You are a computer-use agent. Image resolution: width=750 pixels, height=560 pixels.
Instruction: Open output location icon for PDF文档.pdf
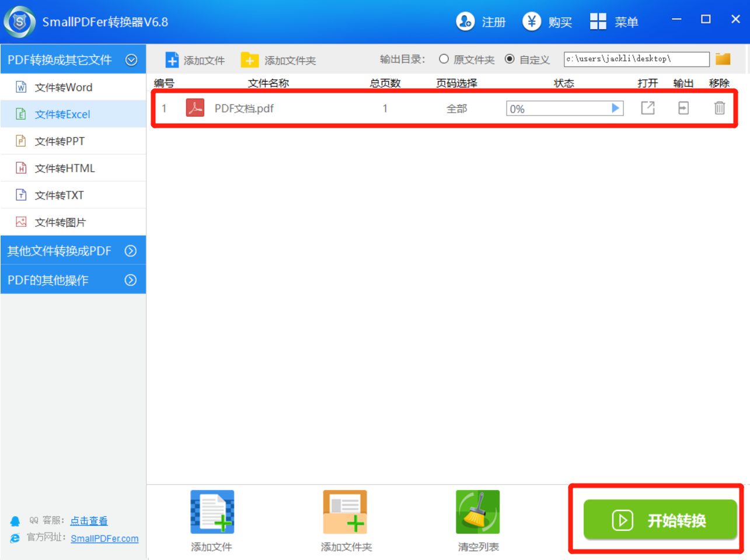coord(683,108)
